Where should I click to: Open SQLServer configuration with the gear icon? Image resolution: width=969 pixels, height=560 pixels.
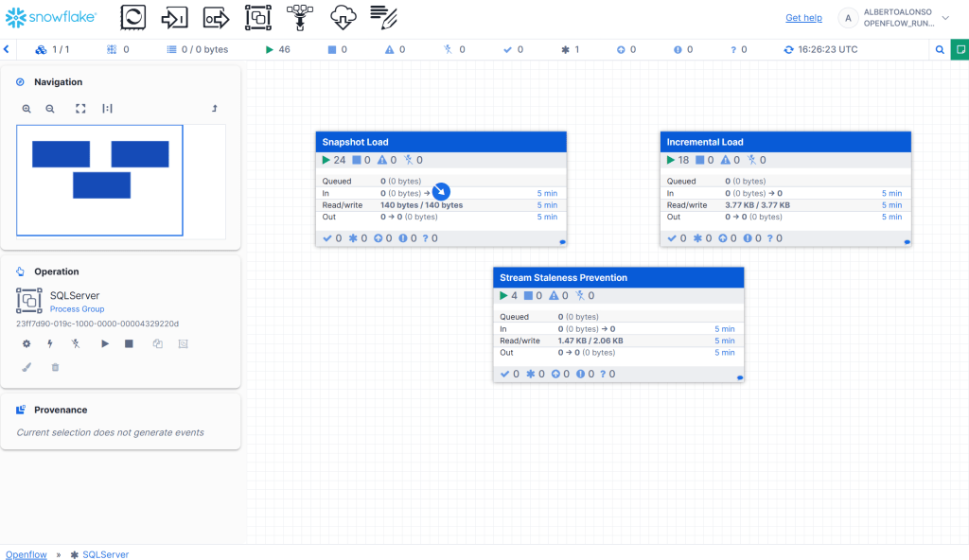click(x=26, y=343)
